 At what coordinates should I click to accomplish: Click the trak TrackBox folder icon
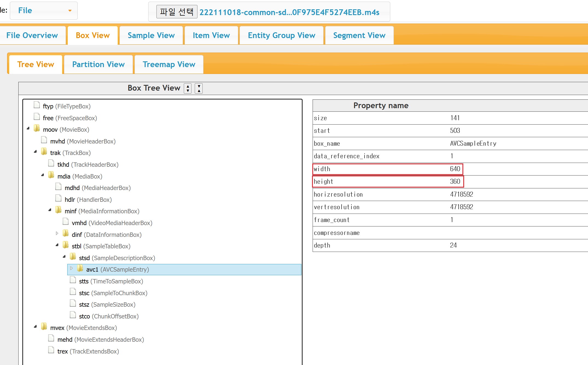(x=44, y=152)
